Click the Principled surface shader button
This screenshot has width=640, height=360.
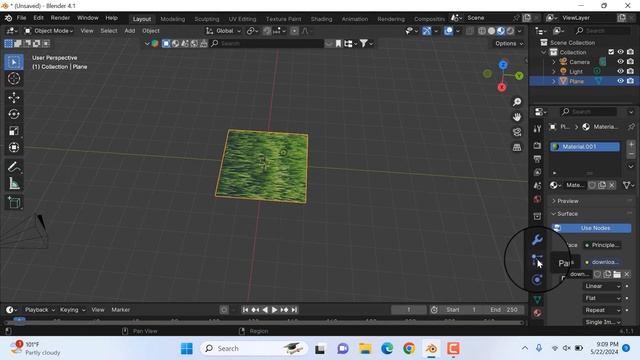602,245
